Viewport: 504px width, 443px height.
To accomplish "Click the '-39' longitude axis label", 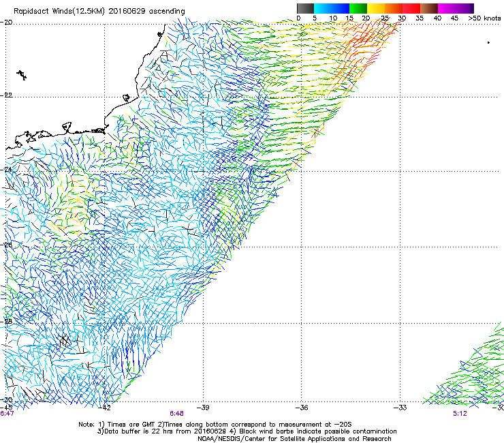I will click(203, 408).
